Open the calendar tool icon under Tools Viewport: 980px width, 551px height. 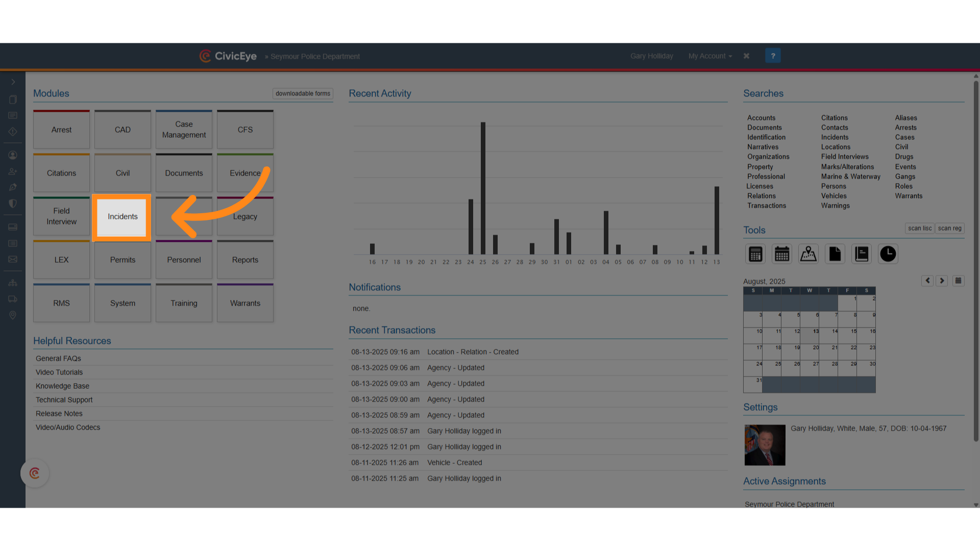click(x=782, y=254)
